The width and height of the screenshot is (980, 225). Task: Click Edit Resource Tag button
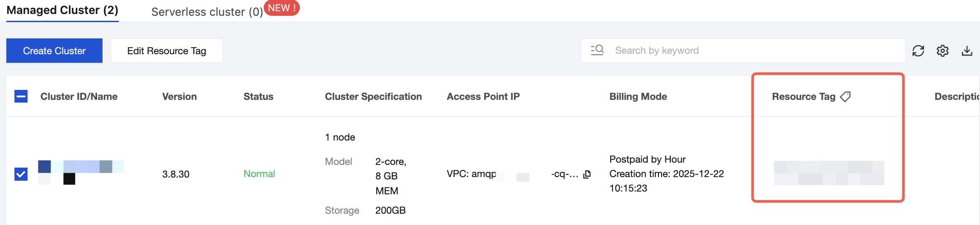(167, 51)
